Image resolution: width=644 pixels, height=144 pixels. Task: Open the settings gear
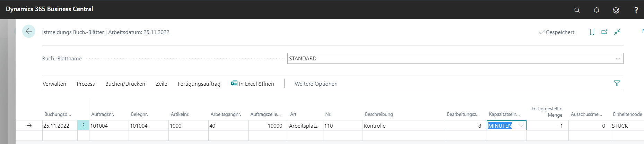point(616,10)
